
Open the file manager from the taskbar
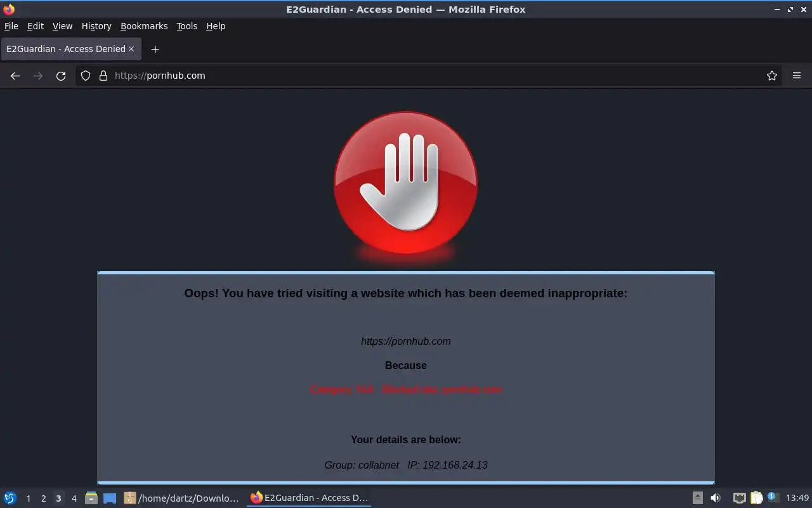coord(91,498)
